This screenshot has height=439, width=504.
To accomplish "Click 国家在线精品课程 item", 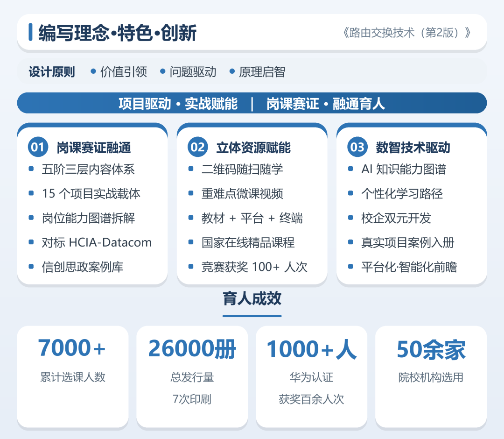I will click(248, 242).
